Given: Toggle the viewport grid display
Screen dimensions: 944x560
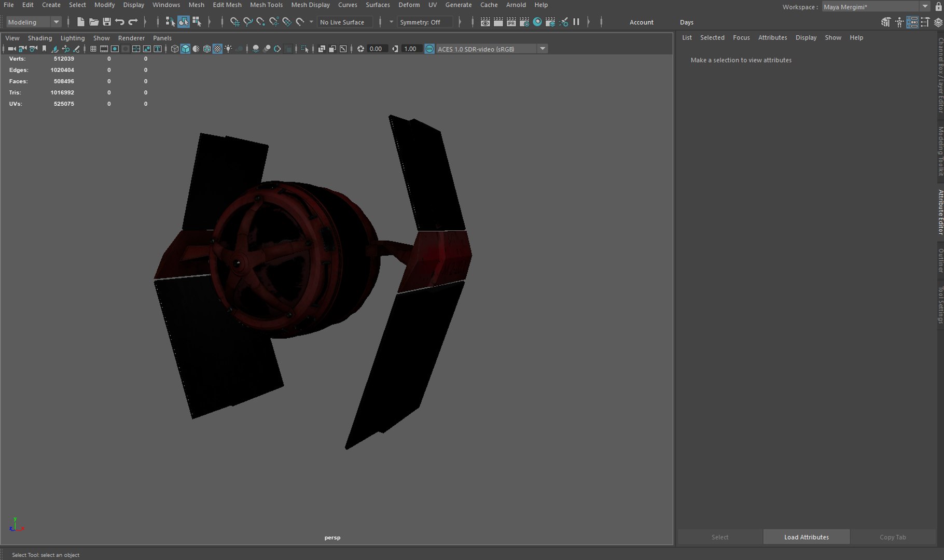Looking at the screenshot, I should [93, 49].
